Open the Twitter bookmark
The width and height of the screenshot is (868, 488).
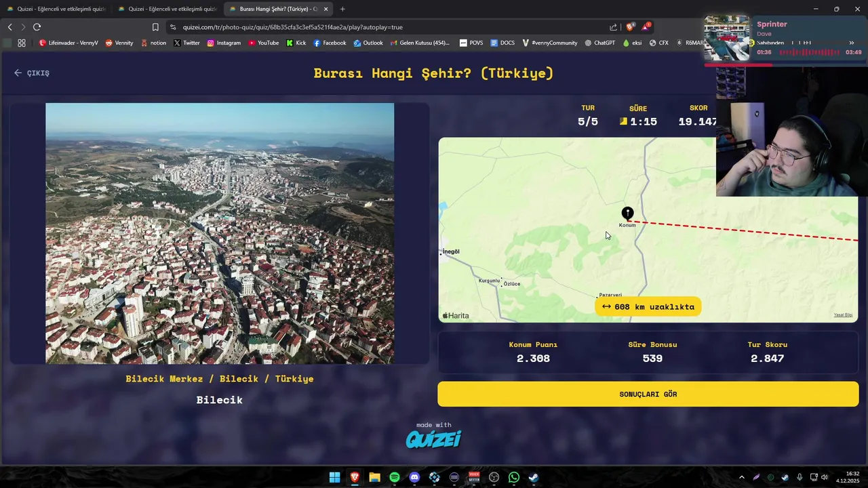186,43
